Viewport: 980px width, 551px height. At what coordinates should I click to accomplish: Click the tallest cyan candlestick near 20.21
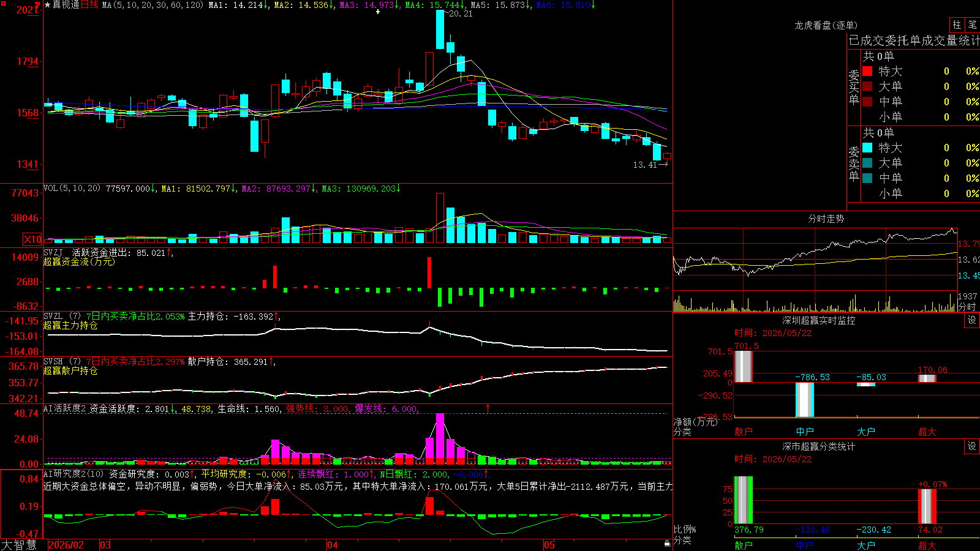tap(440, 29)
